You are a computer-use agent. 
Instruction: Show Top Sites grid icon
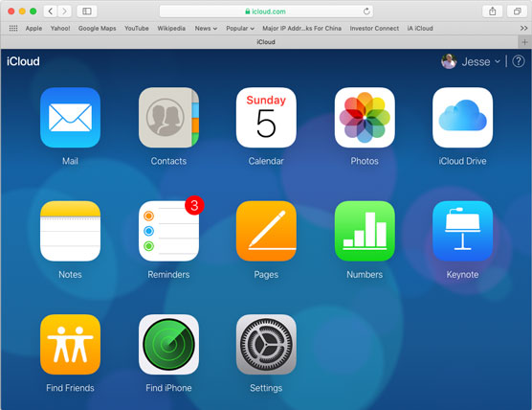pos(13,28)
